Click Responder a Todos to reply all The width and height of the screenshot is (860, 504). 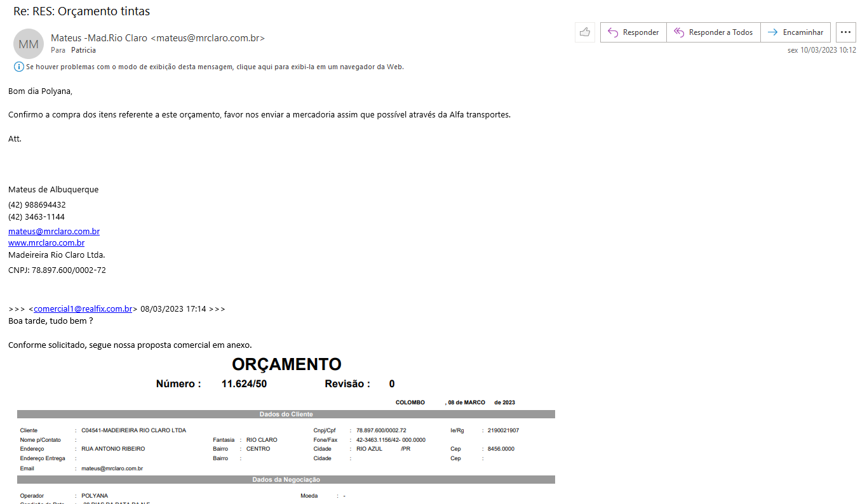pyautogui.click(x=713, y=32)
